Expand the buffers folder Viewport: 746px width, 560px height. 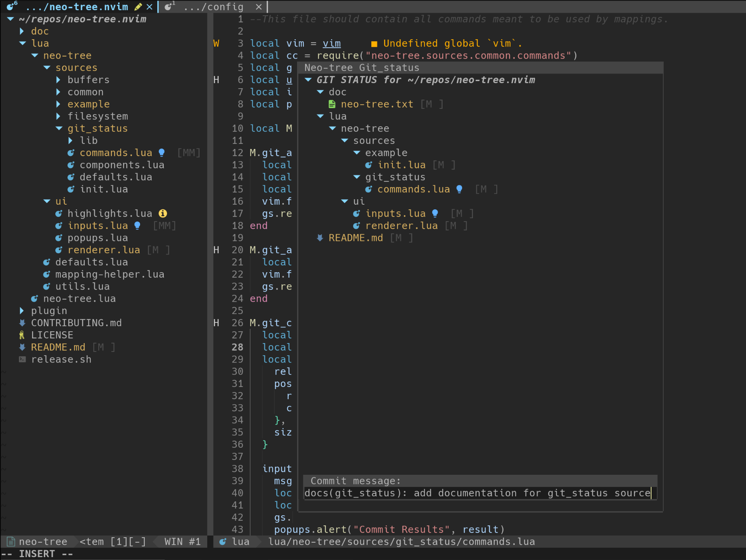(x=58, y=79)
